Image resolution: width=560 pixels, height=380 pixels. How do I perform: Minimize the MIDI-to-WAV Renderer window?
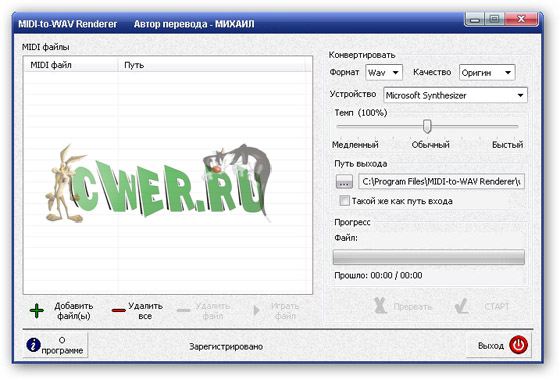coord(475,19)
